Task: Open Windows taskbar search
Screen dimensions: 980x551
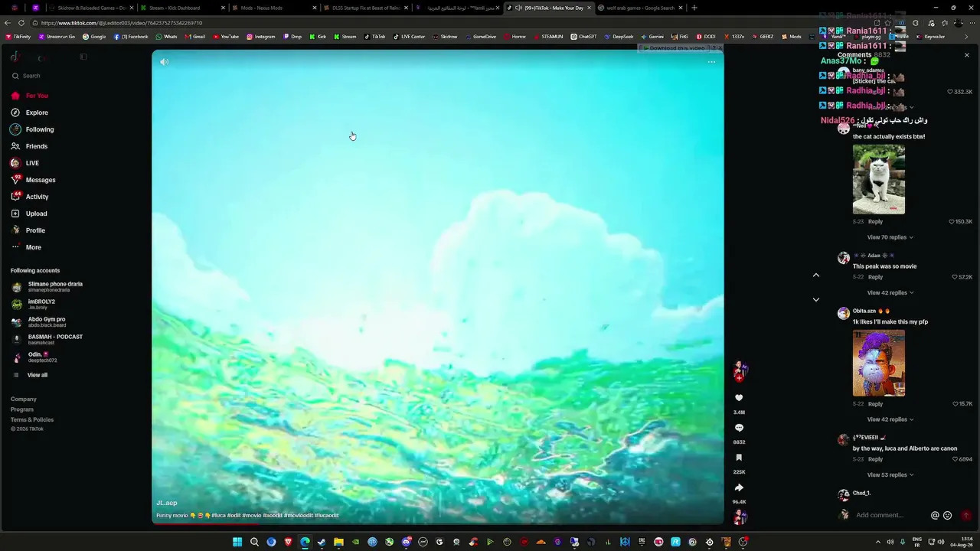Action: (x=254, y=542)
